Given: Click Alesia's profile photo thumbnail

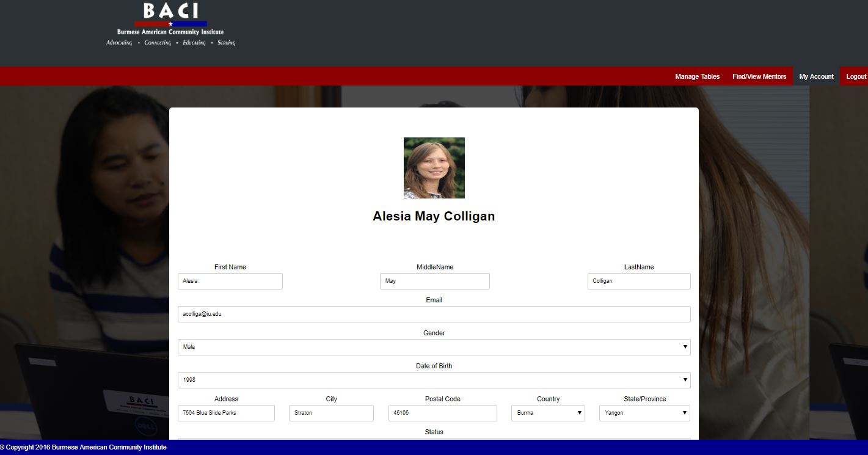Looking at the screenshot, I should [x=434, y=168].
